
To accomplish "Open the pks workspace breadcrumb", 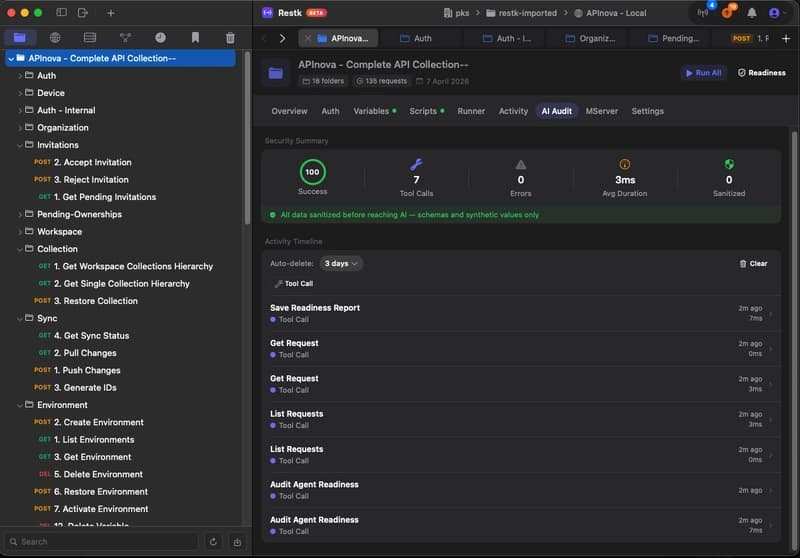I will [456, 13].
